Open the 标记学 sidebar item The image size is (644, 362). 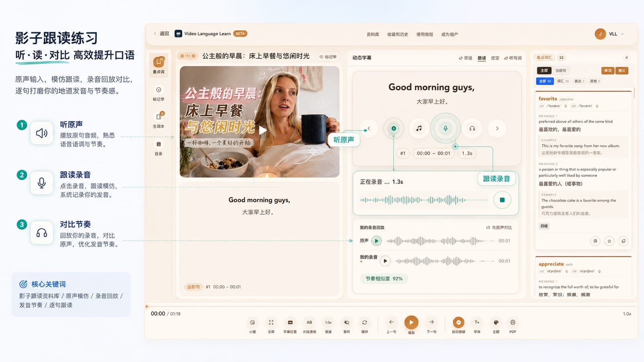pyautogui.click(x=159, y=93)
